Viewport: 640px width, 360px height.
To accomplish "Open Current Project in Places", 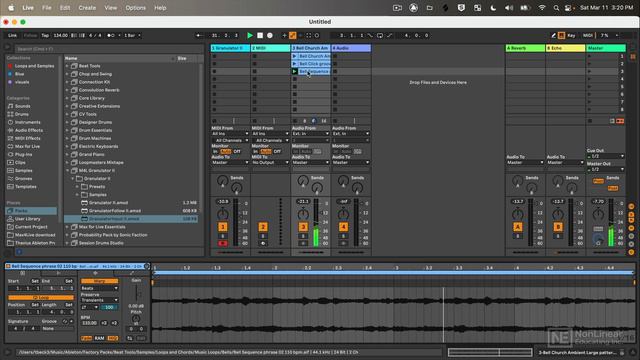I will point(31,227).
